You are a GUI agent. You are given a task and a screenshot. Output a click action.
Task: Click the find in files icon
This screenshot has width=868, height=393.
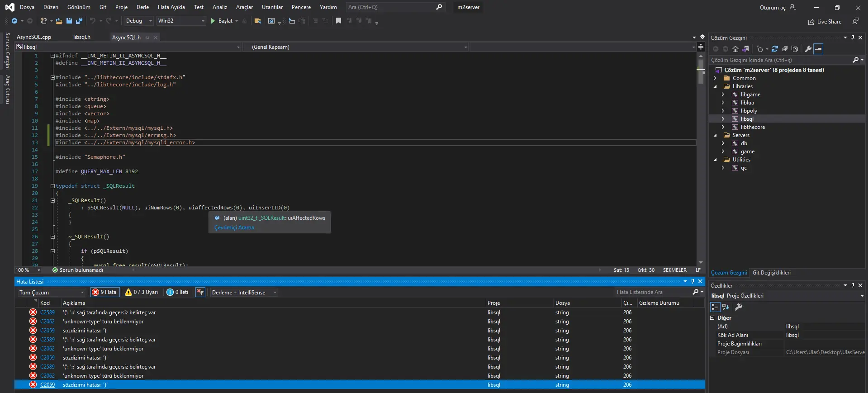point(258,21)
